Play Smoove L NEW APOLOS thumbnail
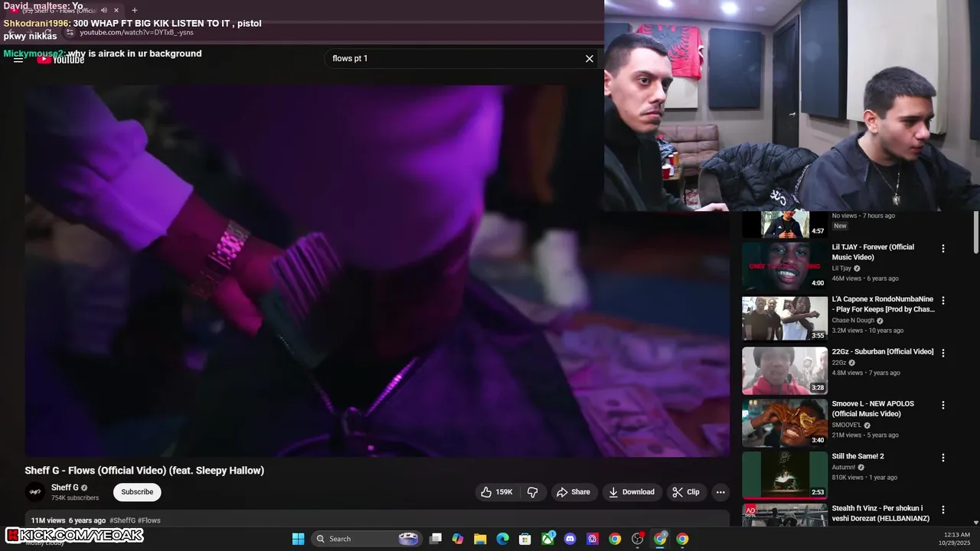Viewport: 980px width, 551px height. point(785,422)
